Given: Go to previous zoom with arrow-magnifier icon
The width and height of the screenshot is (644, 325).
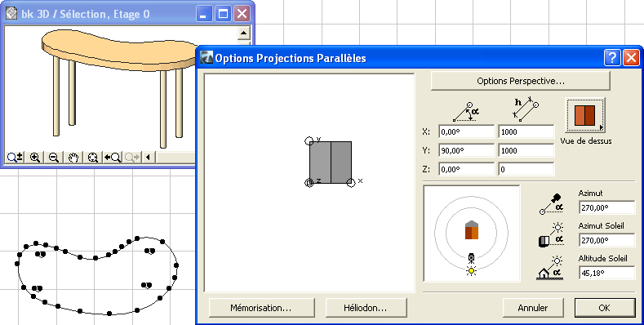Looking at the screenshot, I should (x=112, y=158).
